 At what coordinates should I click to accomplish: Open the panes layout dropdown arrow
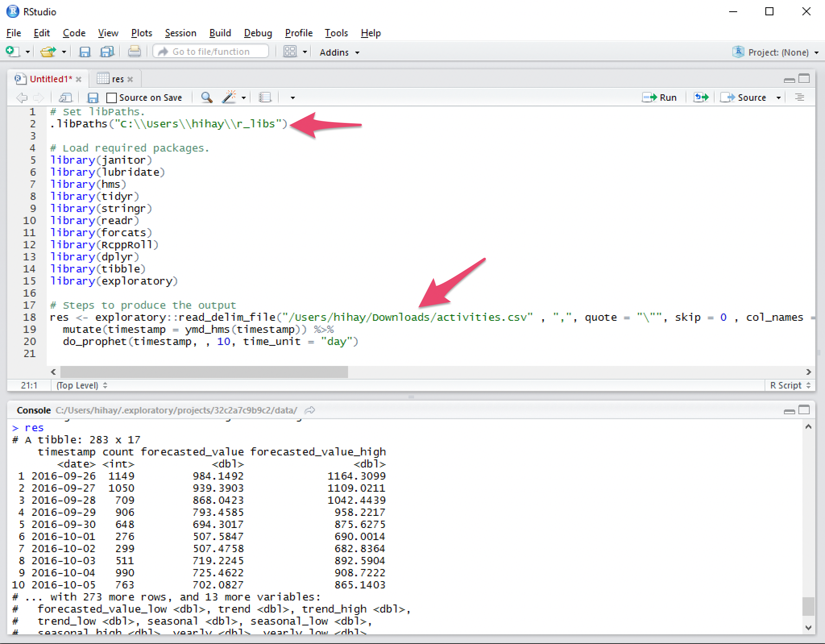point(305,52)
